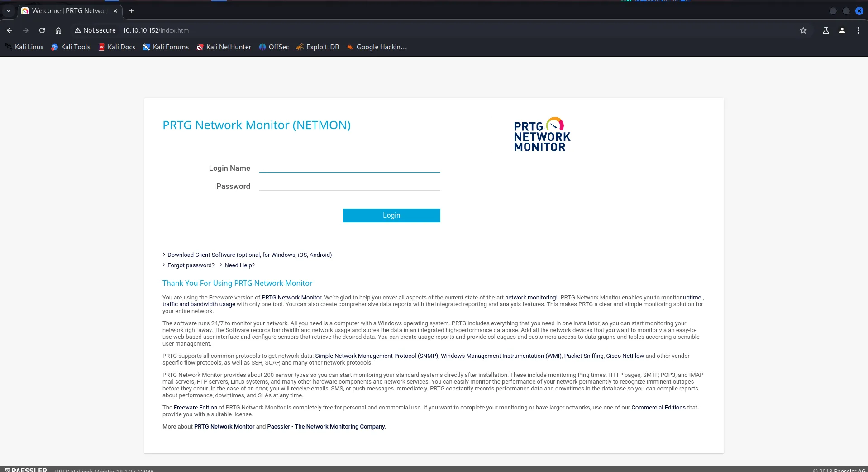Close the Welcome PRTG Network tab
Image resolution: width=868 pixels, height=472 pixels.
tap(115, 11)
